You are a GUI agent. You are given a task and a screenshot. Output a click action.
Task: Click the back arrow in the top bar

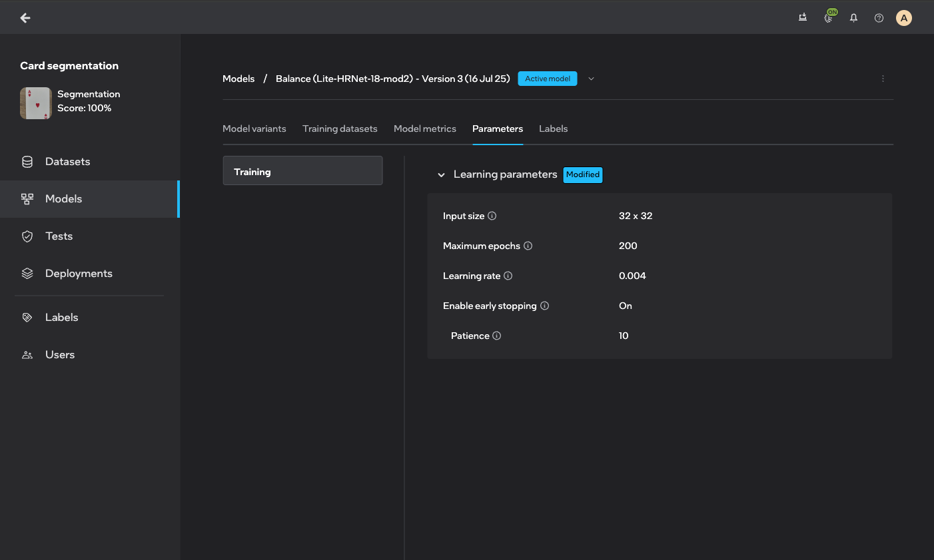point(25,18)
